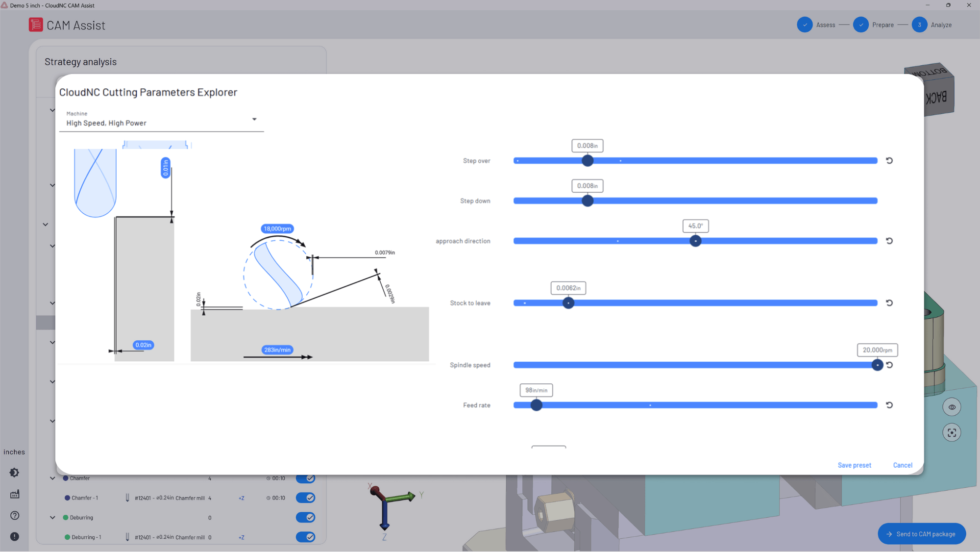Click the Save preset link
This screenshot has width=980, height=552.
tap(855, 465)
